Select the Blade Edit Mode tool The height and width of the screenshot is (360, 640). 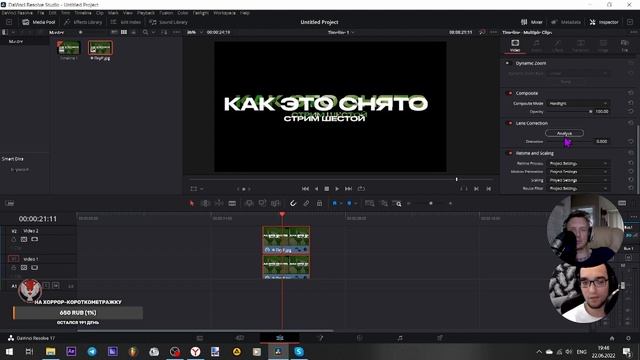[x=232, y=203]
